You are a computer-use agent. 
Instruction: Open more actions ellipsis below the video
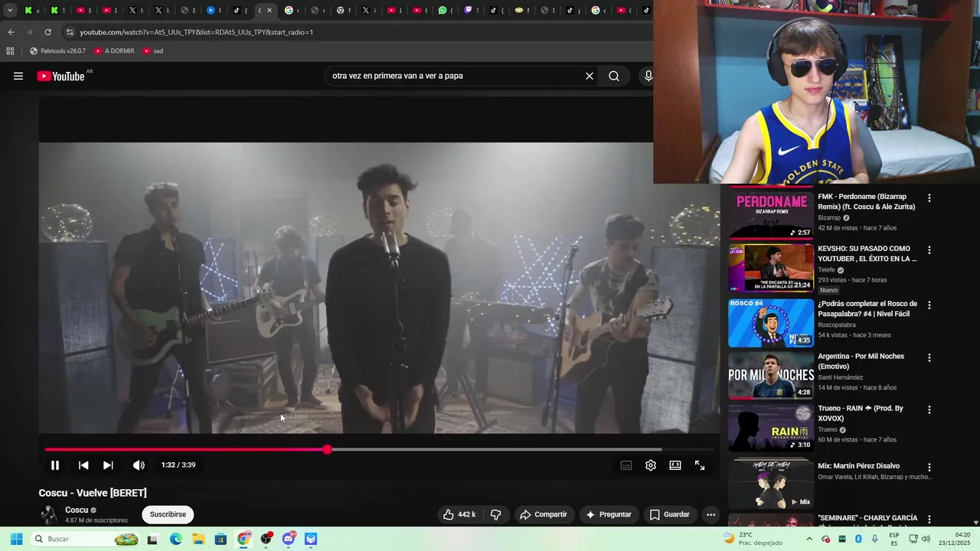[x=711, y=514]
